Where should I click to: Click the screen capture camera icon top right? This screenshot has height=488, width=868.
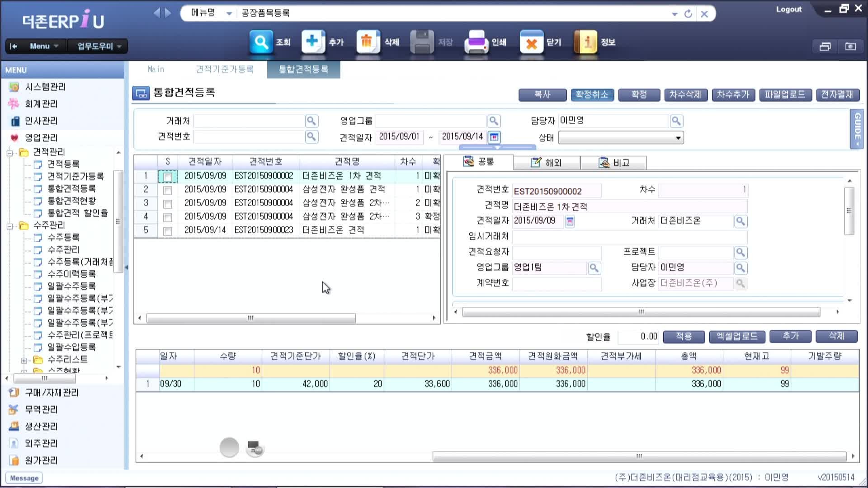pos(850,47)
